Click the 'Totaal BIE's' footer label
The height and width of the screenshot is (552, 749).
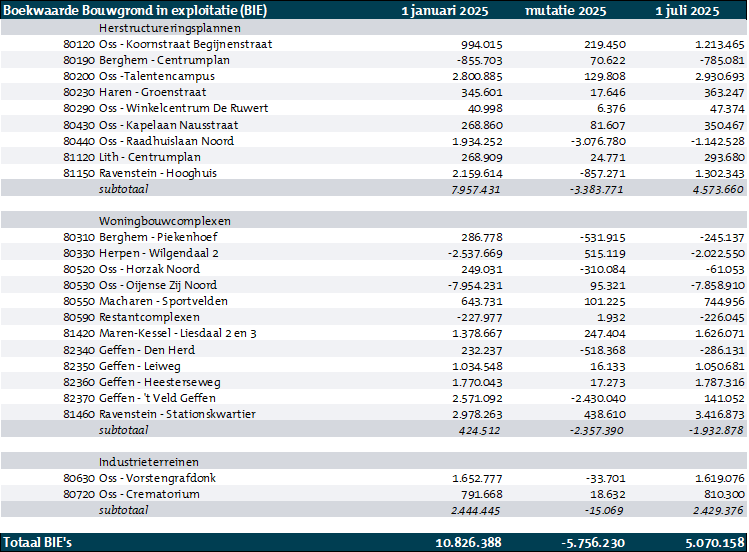click(x=38, y=542)
